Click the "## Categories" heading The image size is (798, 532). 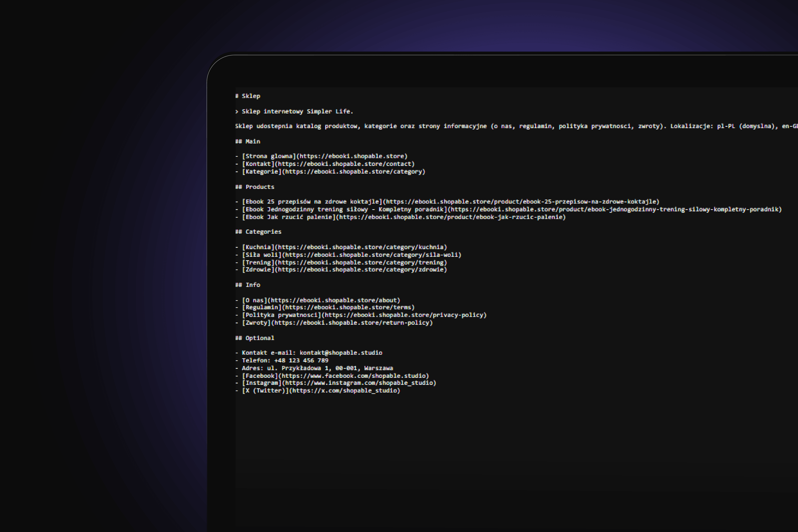click(259, 232)
